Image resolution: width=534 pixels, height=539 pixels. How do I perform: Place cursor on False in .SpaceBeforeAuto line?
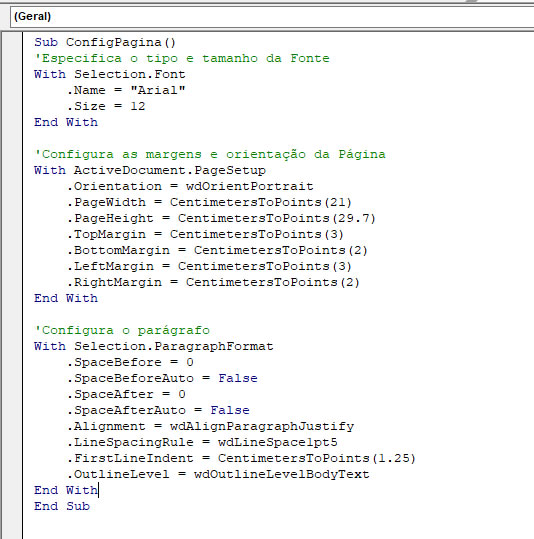coord(238,378)
